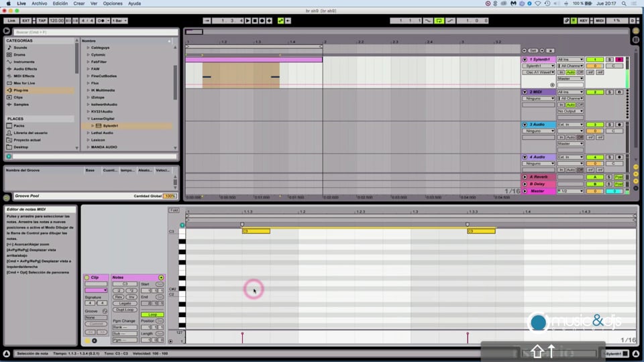Toggle the Draw Mode pencil icon

[x=566, y=21]
